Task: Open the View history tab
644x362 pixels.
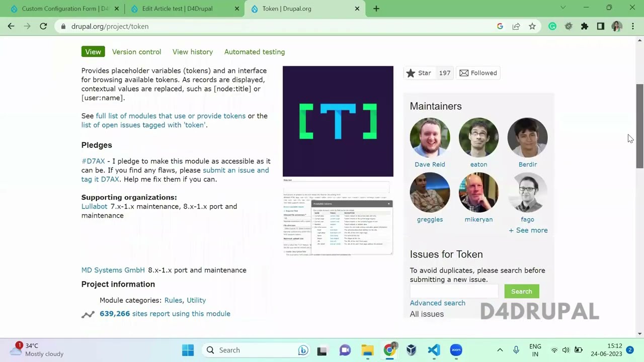Action: coord(193,52)
